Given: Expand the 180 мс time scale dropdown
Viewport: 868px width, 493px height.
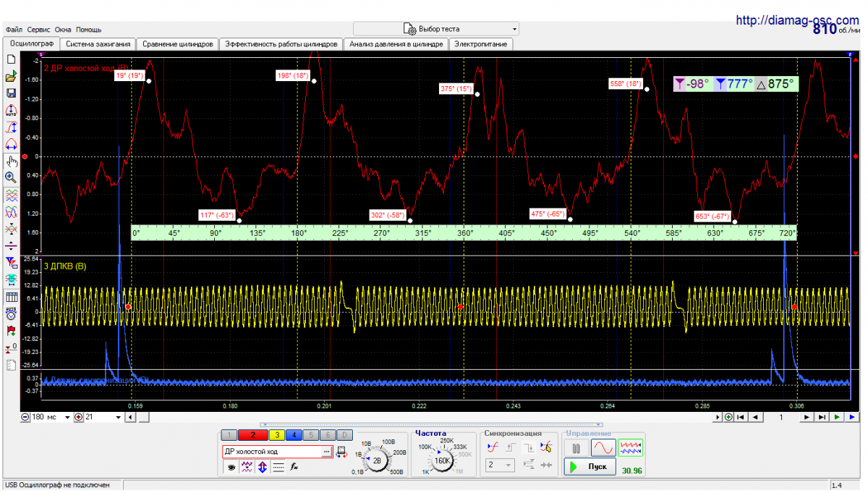Looking at the screenshot, I should (67, 417).
